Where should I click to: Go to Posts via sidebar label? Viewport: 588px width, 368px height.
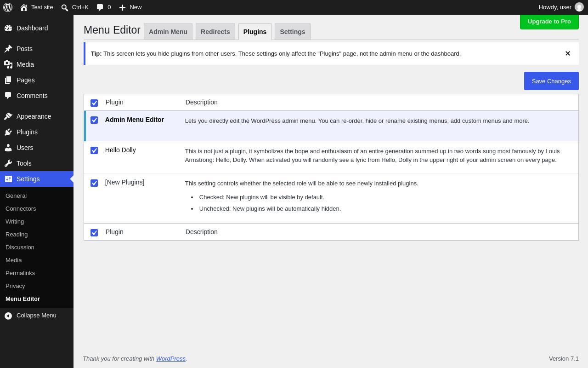pos(25,49)
